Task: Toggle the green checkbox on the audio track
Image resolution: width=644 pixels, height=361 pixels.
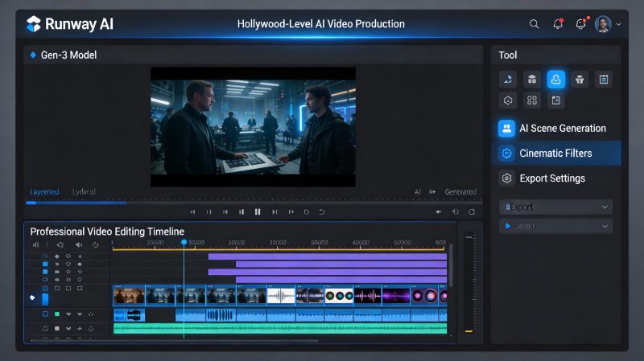Action: 57,314
